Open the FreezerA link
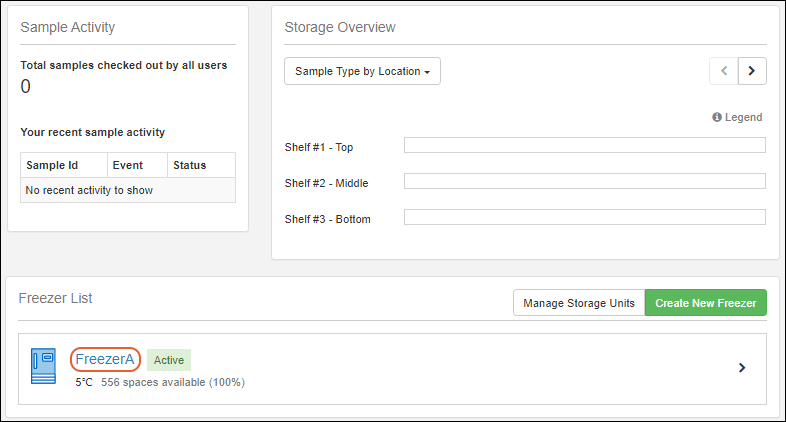The width and height of the screenshot is (786, 422). [105, 359]
